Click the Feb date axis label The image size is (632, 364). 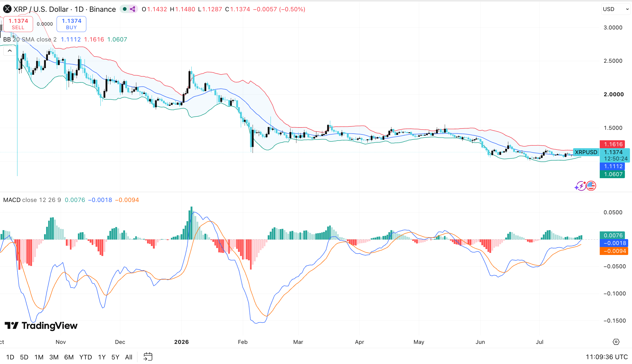243,342
